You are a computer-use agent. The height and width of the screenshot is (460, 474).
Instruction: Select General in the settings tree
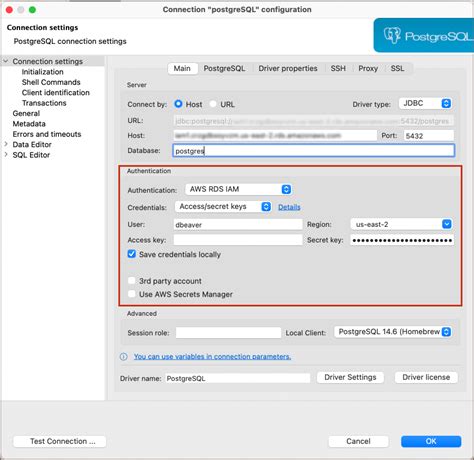click(26, 113)
